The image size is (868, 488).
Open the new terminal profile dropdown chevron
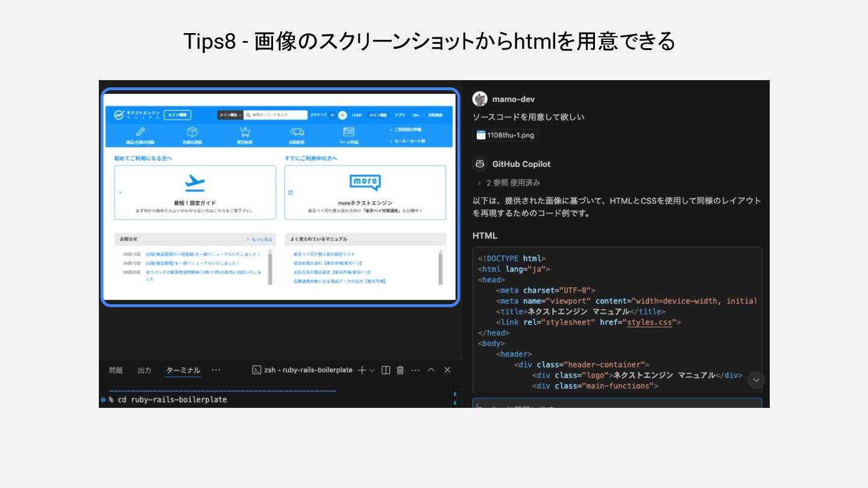(372, 370)
